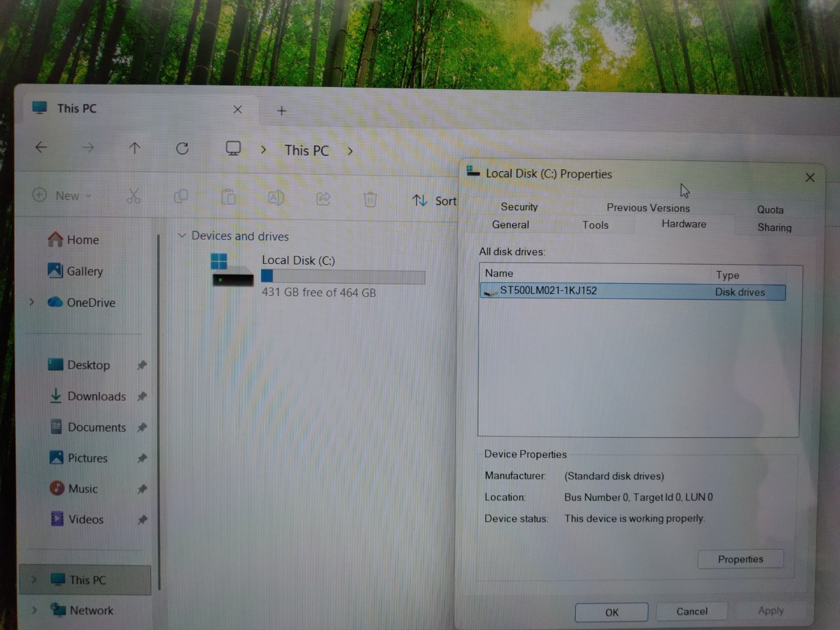Open the Documents quick access folder
This screenshot has width=840, height=630.
[88, 427]
